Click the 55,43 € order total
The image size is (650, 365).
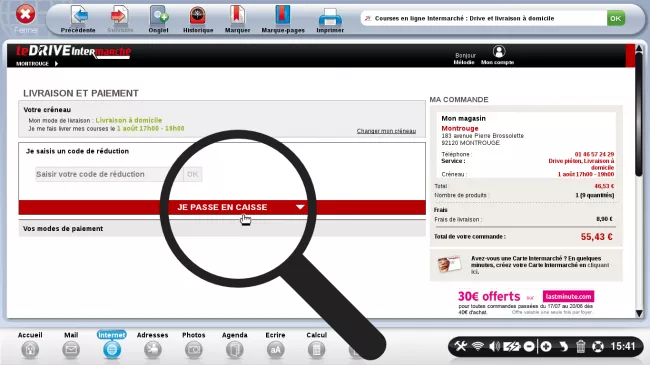(597, 237)
